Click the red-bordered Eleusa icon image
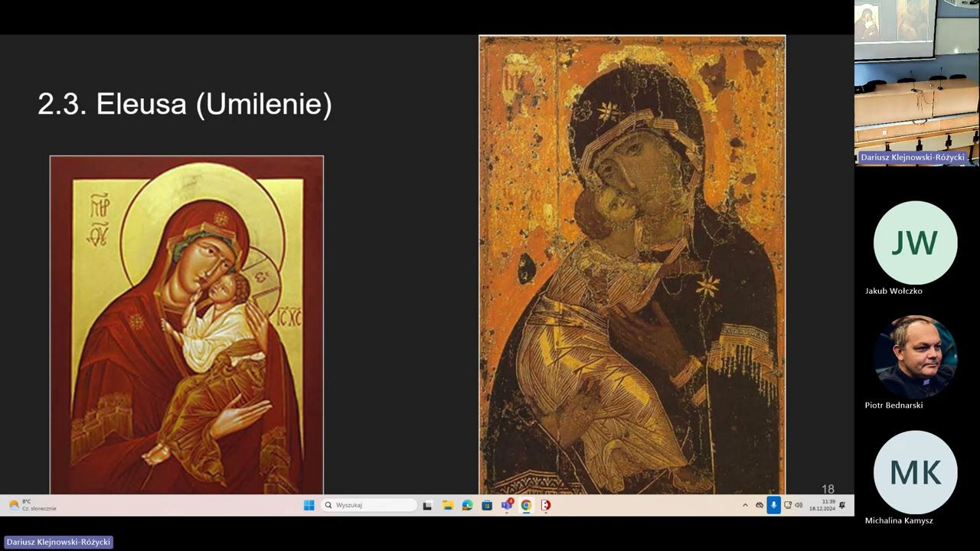This screenshot has width=980, height=551. coord(187,325)
